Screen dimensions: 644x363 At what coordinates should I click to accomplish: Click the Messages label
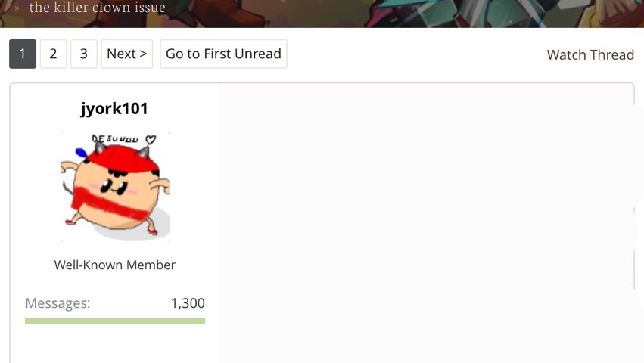tap(58, 303)
